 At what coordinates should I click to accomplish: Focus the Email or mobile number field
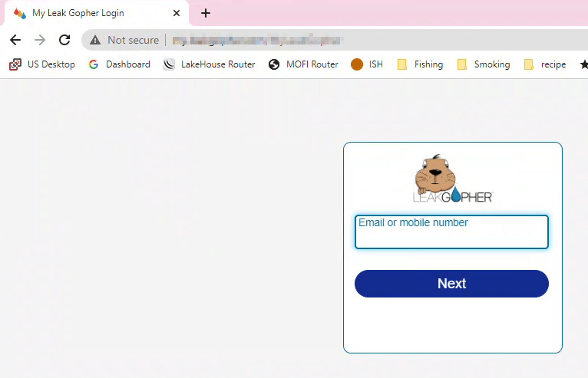pyautogui.click(x=451, y=232)
